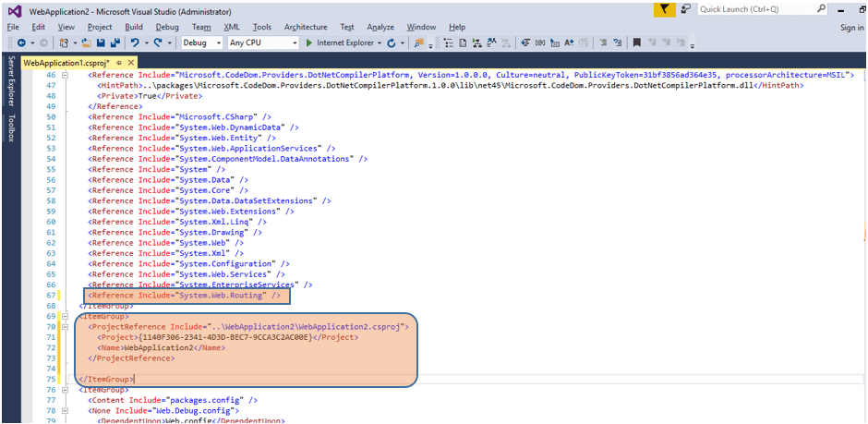
Task: Click the Sign in link
Action: coord(851,28)
